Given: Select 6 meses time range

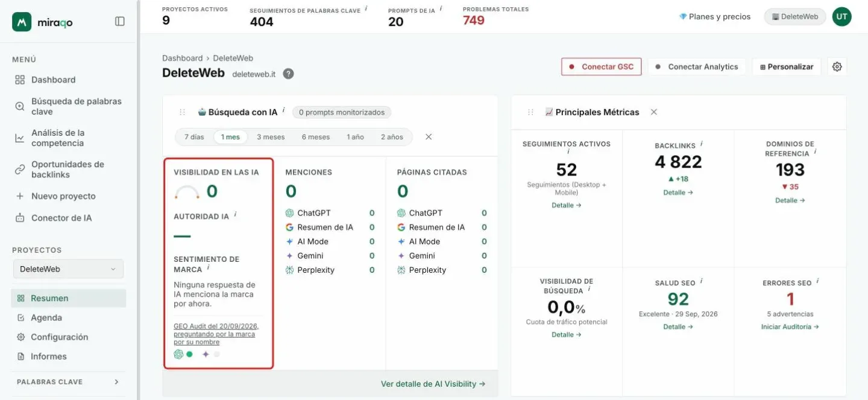Looking at the screenshot, I should [x=316, y=137].
